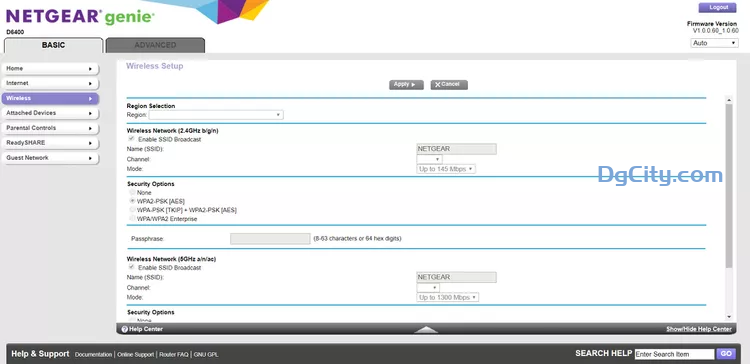Image resolution: width=750 pixels, height=364 pixels.
Task: Switch to the ADVANCED tab
Action: [155, 45]
